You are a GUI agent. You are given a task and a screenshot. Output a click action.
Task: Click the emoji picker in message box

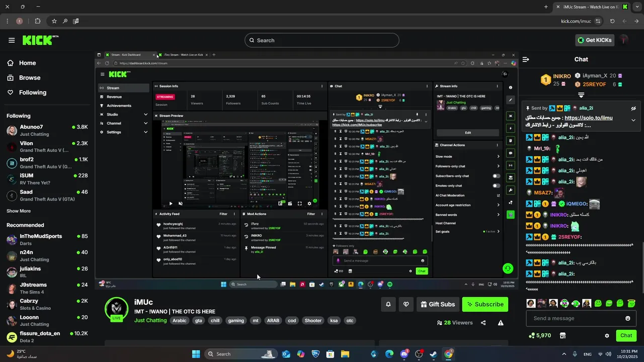tap(627, 318)
